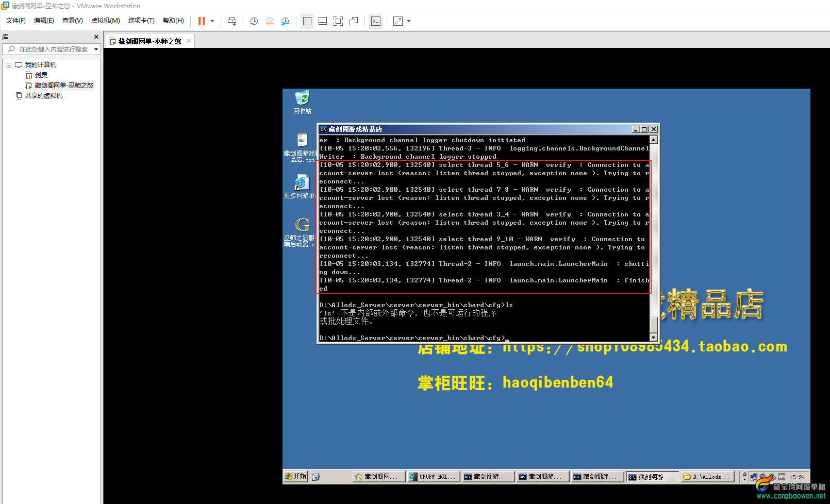Screen dimensions: 830x504
Task: Select the 回收站 recycle bin icon
Action: coord(302,102)
